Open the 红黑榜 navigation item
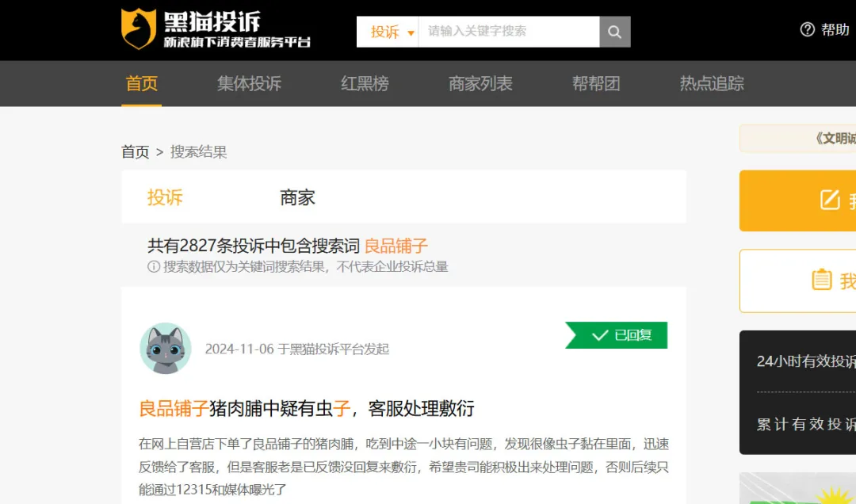Screen dimensions: 856x504 pos(365,83)
